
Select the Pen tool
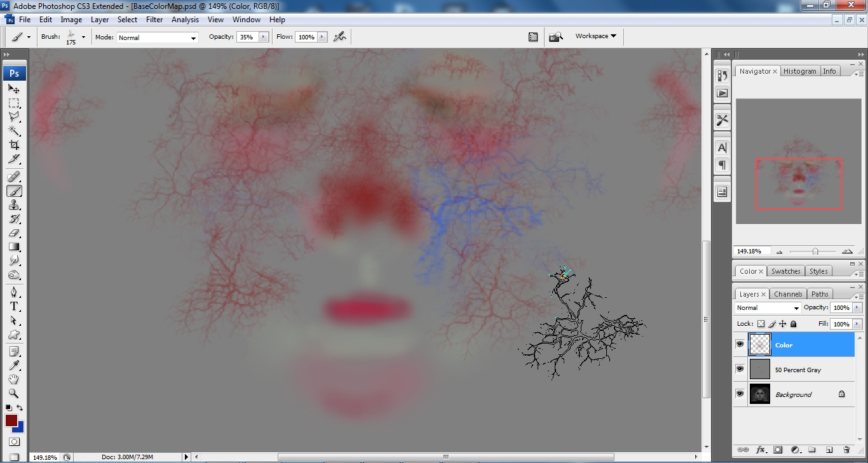(x=14, y=292)
